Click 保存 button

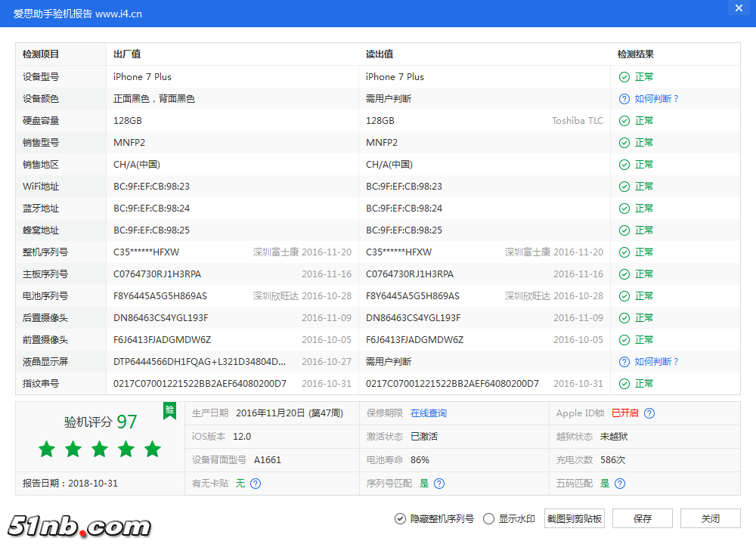coord(643,518)
